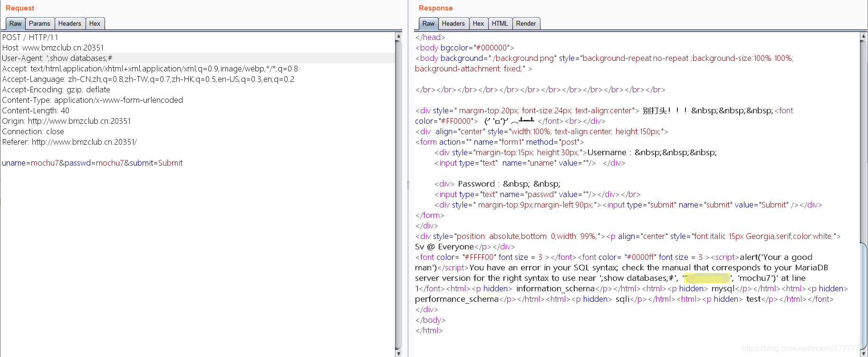Click the Accept header line in request

(150, 69)
